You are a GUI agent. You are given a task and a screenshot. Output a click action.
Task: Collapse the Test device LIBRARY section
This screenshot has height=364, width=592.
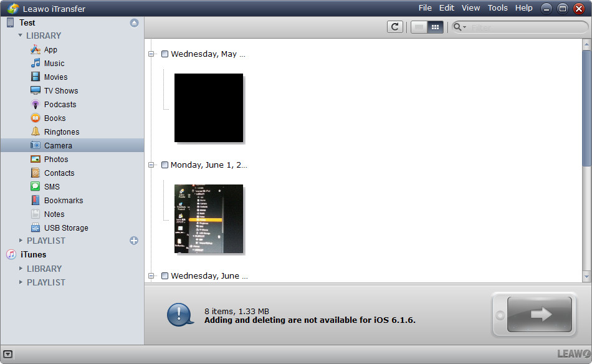[21, 36]
